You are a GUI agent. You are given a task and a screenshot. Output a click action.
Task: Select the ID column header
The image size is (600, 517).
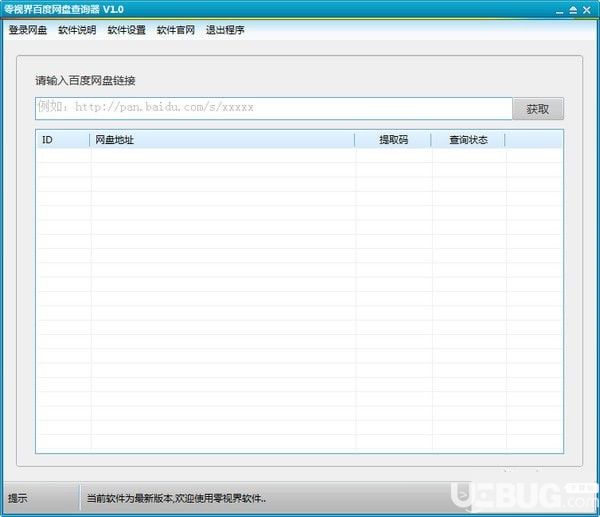coord(63,140)
